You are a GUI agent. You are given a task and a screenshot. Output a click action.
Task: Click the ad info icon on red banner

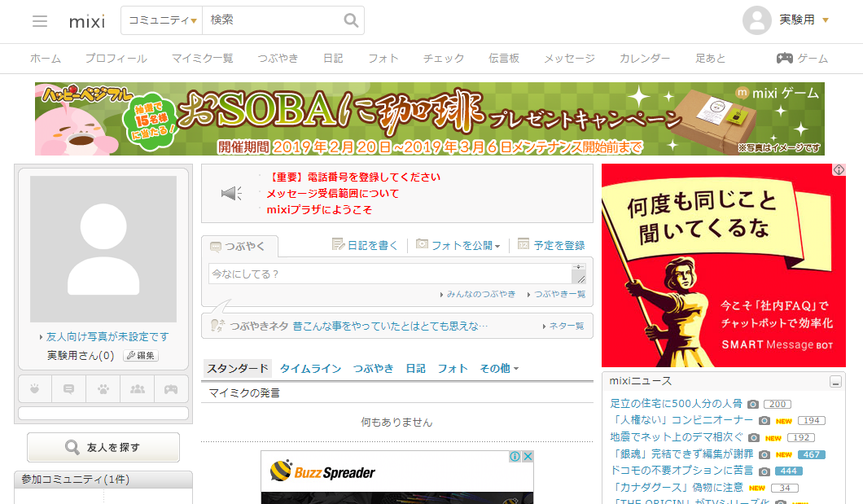click(839, 170)
